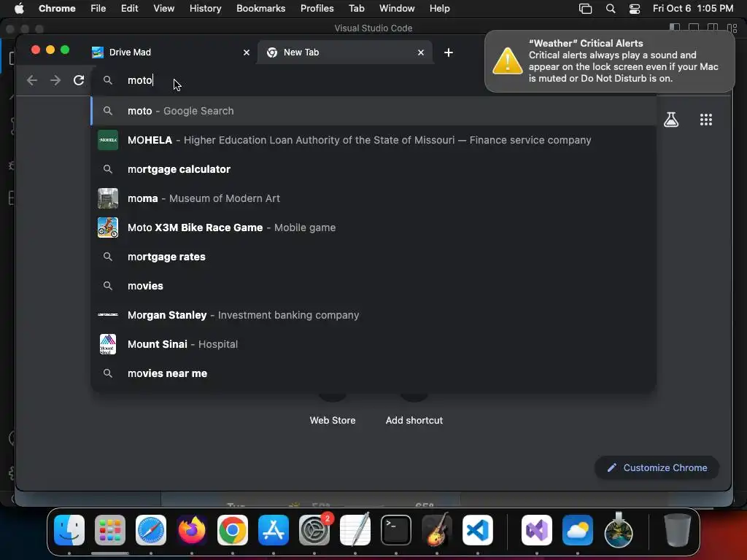The height and width of the screenshot is (560, 747).
Task: Open the purple Visual Studio dock icon
Action: point(537,530)
